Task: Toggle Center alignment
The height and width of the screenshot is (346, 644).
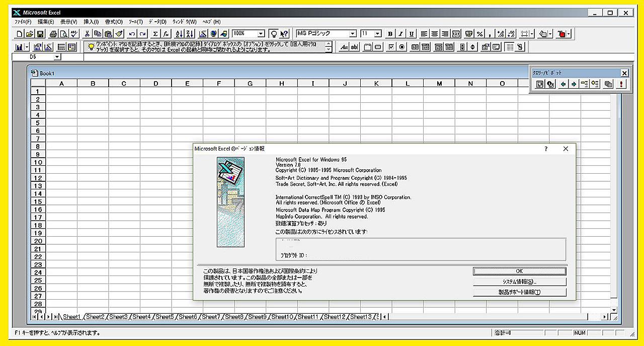Action: click(x=435, y=34)
